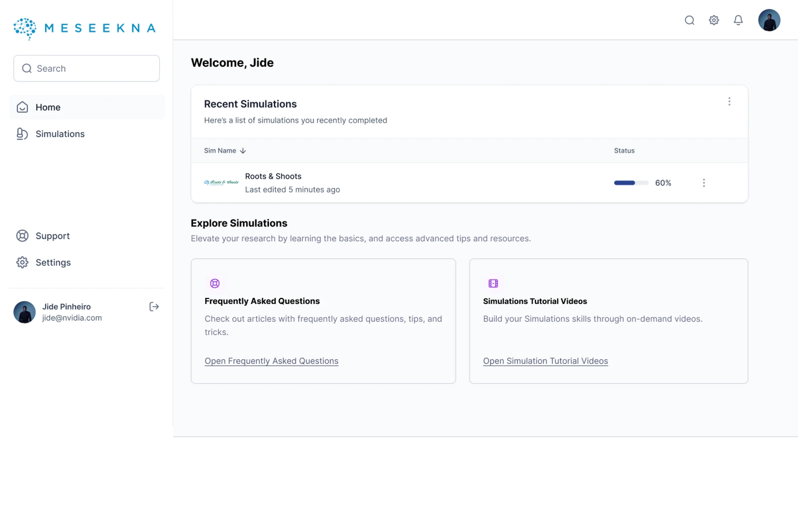Open Frequently Asked Questions link

[271, 361]
